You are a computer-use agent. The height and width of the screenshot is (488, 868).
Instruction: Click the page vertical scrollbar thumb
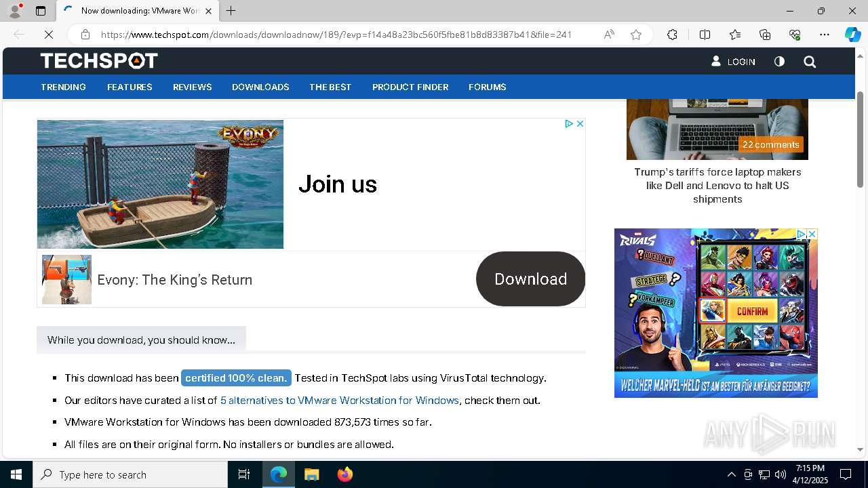point(861,139)
